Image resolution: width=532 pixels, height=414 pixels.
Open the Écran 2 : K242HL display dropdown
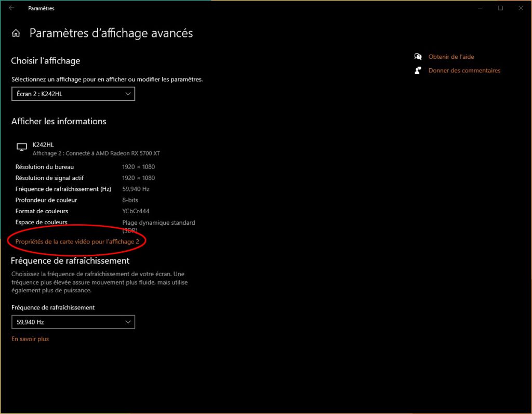pyautogui.click(x=73, y=94)
